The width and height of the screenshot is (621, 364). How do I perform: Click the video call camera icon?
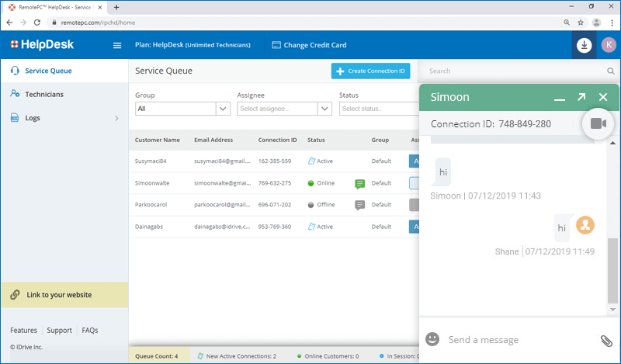[598, 123]
